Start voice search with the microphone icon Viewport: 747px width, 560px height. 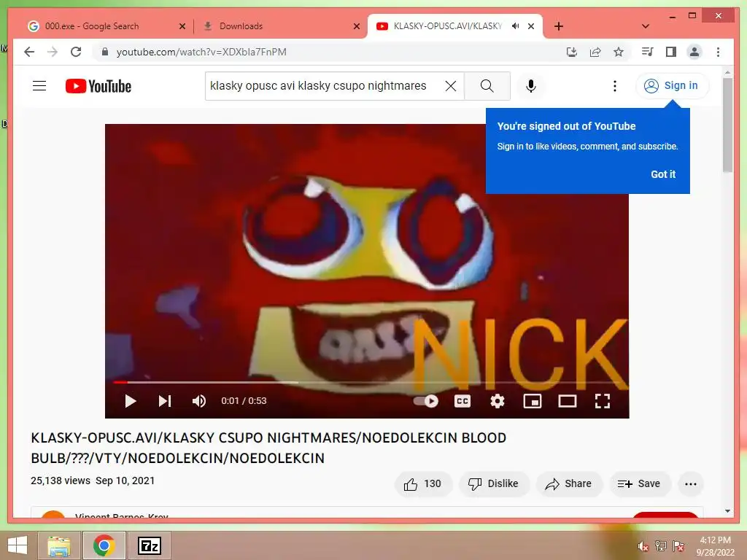click(x=531, y=86)
